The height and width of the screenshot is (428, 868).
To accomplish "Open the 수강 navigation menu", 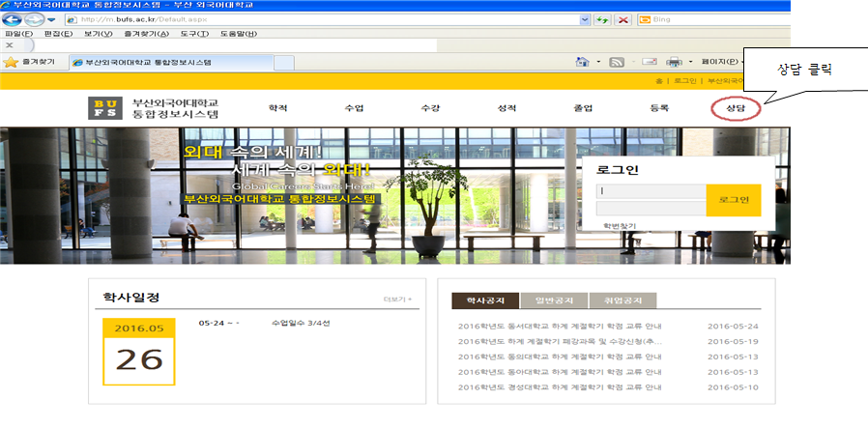I will [430, 108].
